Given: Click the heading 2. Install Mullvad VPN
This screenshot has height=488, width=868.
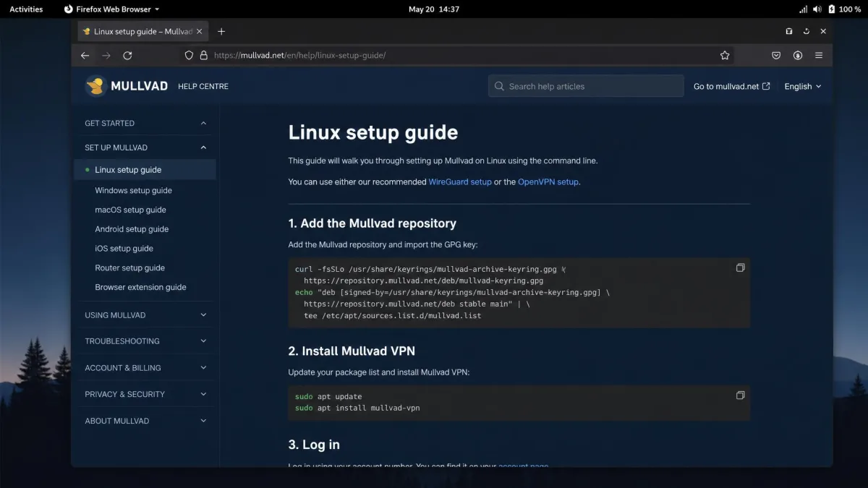Looking at the screenshot, I should tap(352, 351).
